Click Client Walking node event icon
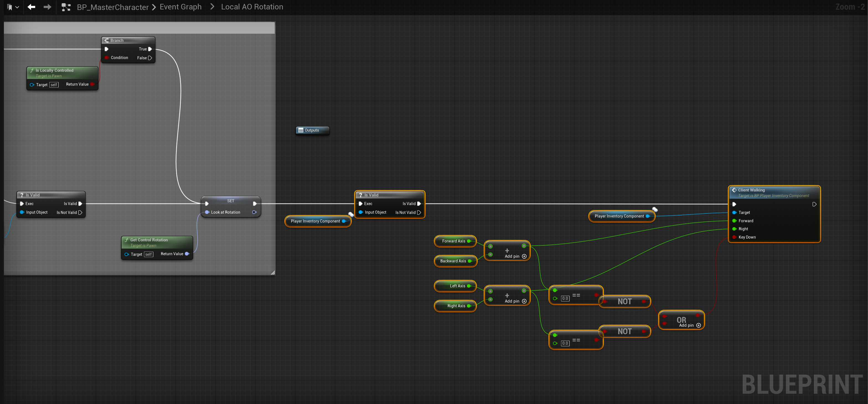 tap(734, 190)
